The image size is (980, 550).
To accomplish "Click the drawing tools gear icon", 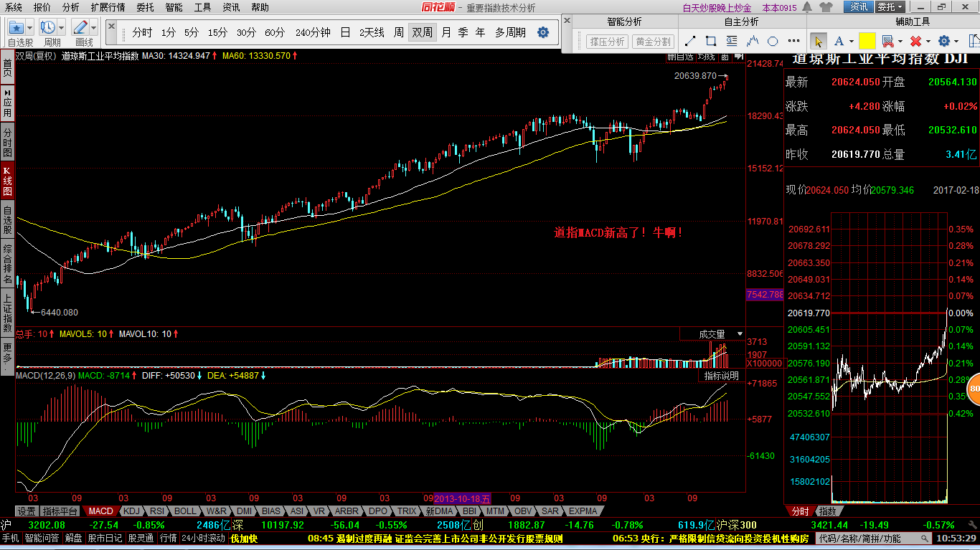I will (x=943, y=41).
